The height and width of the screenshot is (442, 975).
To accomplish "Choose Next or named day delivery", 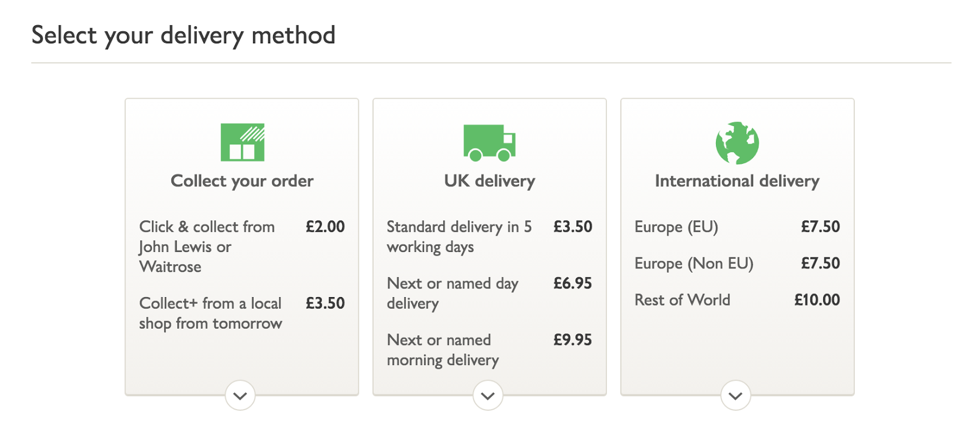I will click(489, 293).
